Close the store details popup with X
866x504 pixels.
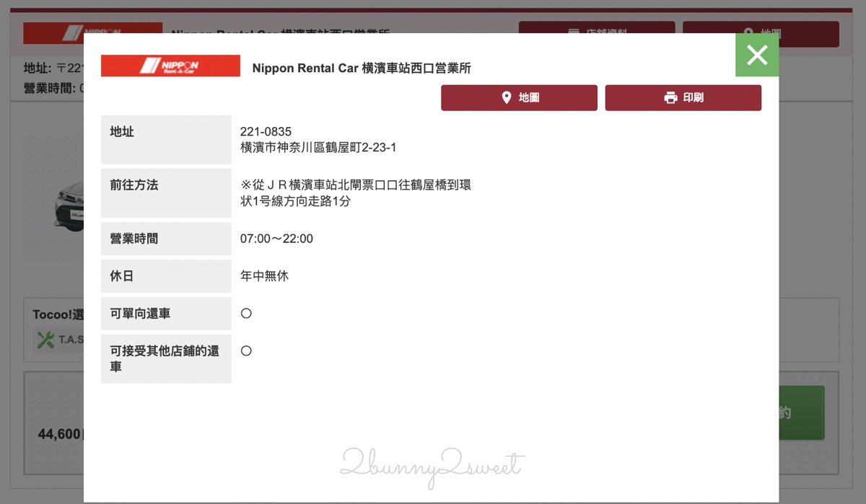click(x=757, y=55)
